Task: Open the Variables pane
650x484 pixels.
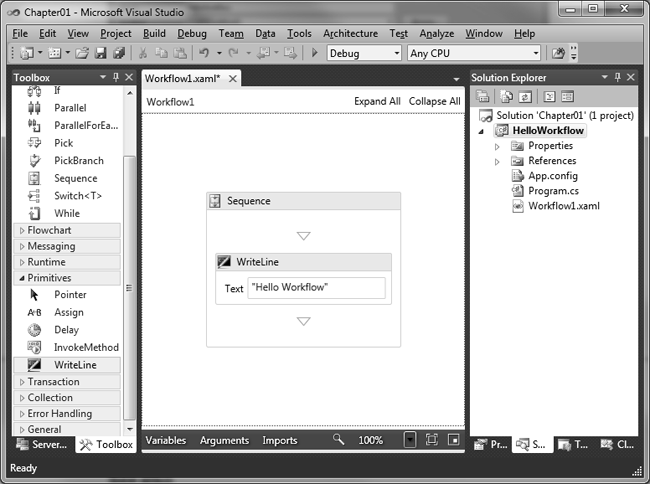Action: click(x=165, y=440)
